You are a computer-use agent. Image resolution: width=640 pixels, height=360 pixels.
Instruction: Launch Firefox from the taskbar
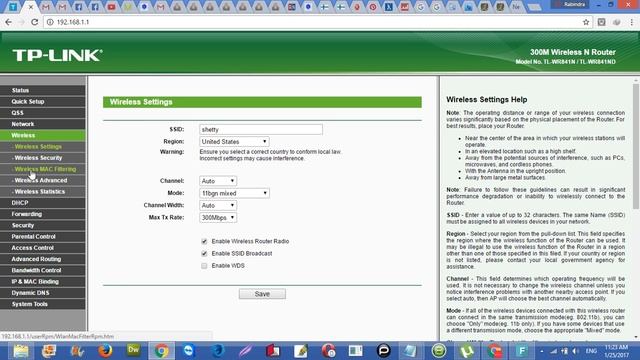[x=105, y=351]
